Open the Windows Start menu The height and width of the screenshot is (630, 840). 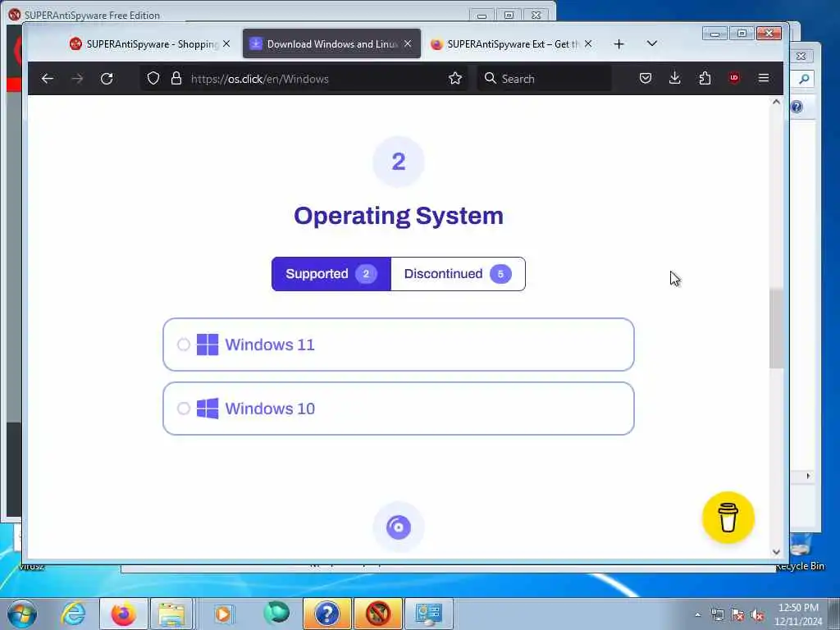[x=22, y=614]
